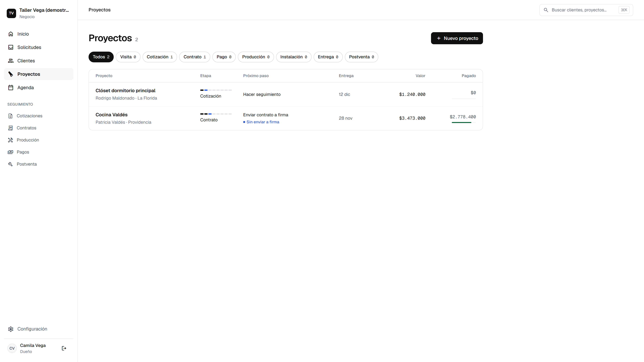Select the Postventa filter pill

pyautogui.click(x=362, y=57)
